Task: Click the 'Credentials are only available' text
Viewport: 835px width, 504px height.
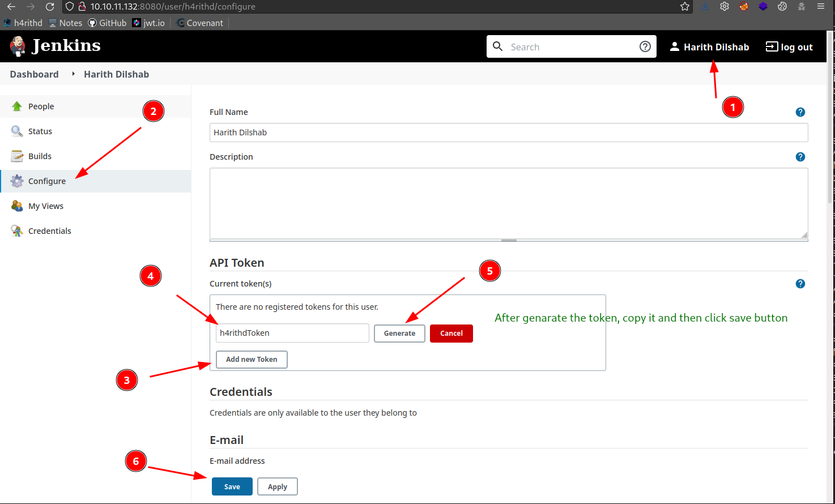Action: [313, 413]
